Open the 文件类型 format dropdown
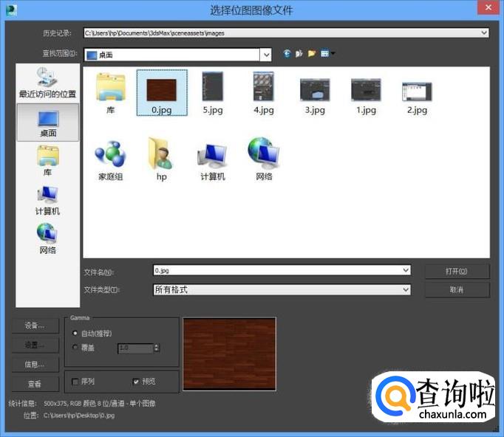Image resolution: width=504 pixels, height=437 pixels. [x=406, y=290]
